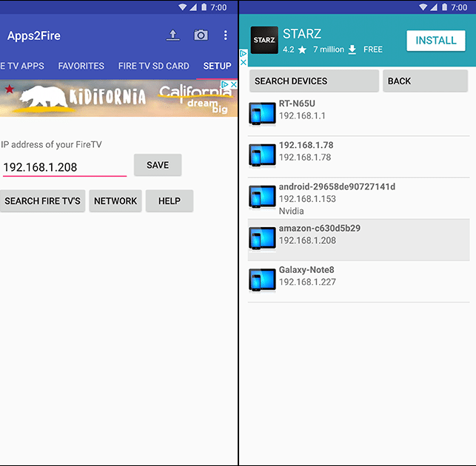Tap the STARZ 4.2 star rating
Viewport: 476px width, 466px height.
(294, 50)
